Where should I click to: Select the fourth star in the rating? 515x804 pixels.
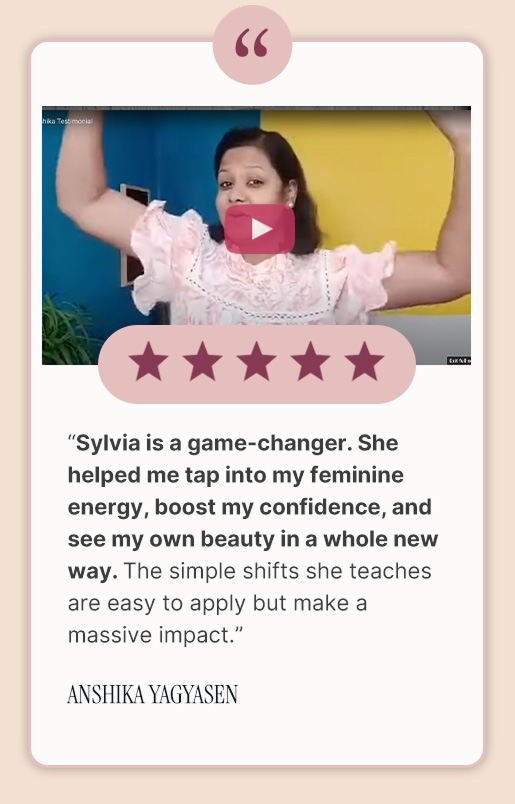(310, 361)
